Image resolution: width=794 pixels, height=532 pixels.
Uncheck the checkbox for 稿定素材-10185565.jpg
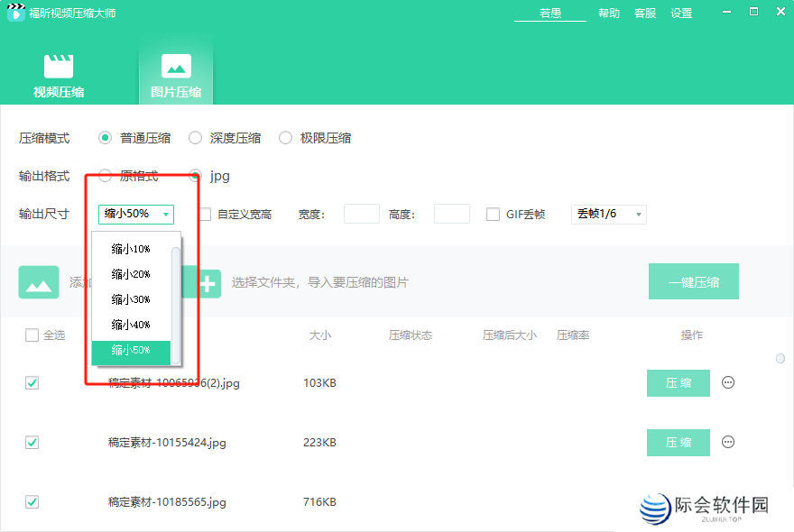click(32, 502)
